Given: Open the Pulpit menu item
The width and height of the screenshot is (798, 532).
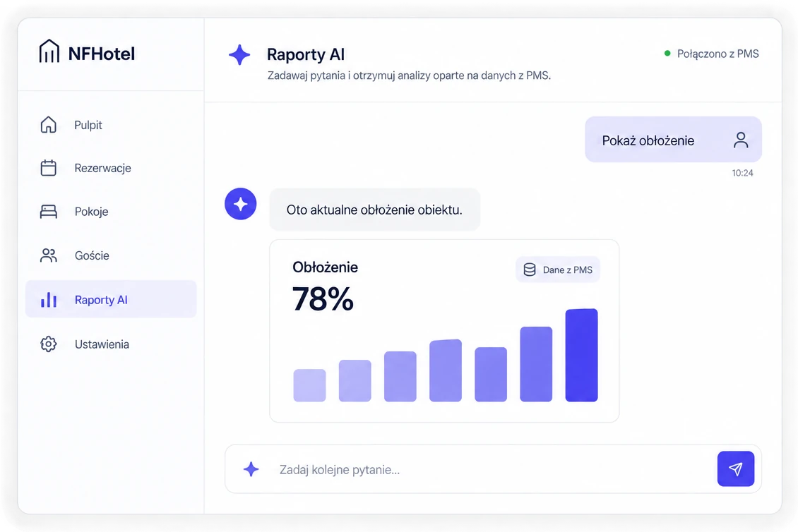Looking at the screenshot, I should point(111,125).
